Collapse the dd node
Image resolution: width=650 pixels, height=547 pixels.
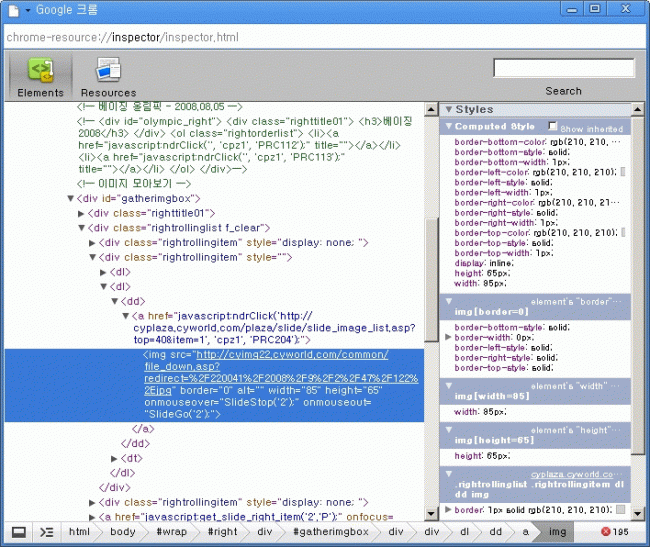tap(114, 301)
